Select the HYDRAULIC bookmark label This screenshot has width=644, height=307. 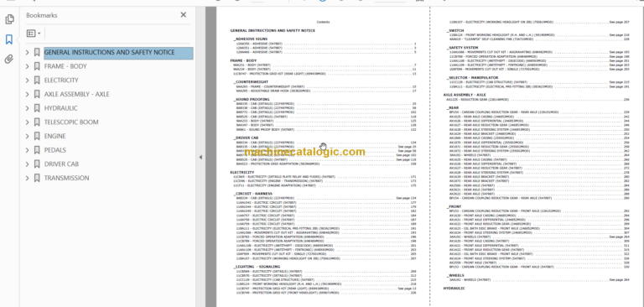pos(60,108)
